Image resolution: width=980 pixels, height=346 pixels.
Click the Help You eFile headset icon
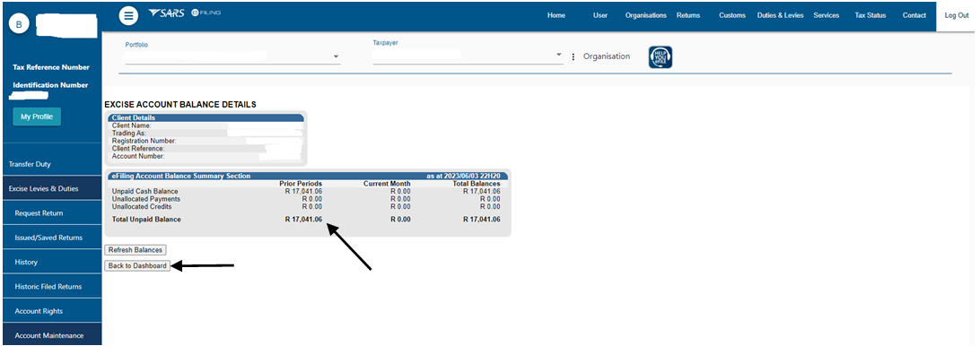pos(661,57)
